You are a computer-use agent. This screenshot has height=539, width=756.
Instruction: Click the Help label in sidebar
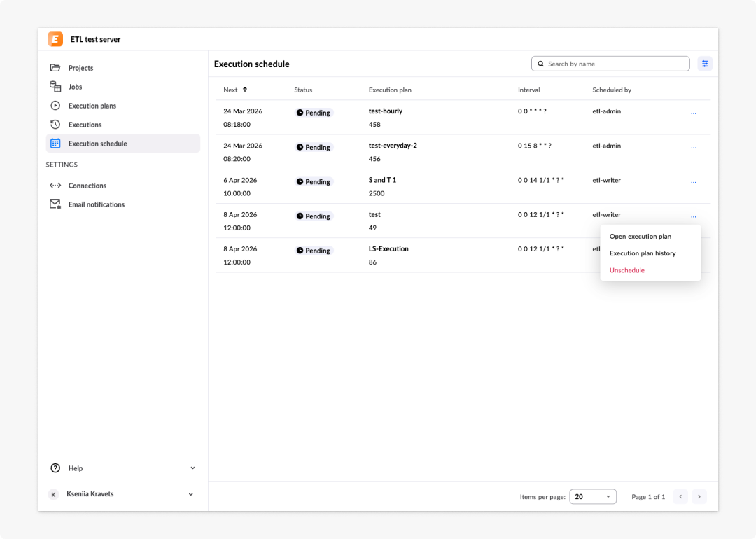pos(76,468)
